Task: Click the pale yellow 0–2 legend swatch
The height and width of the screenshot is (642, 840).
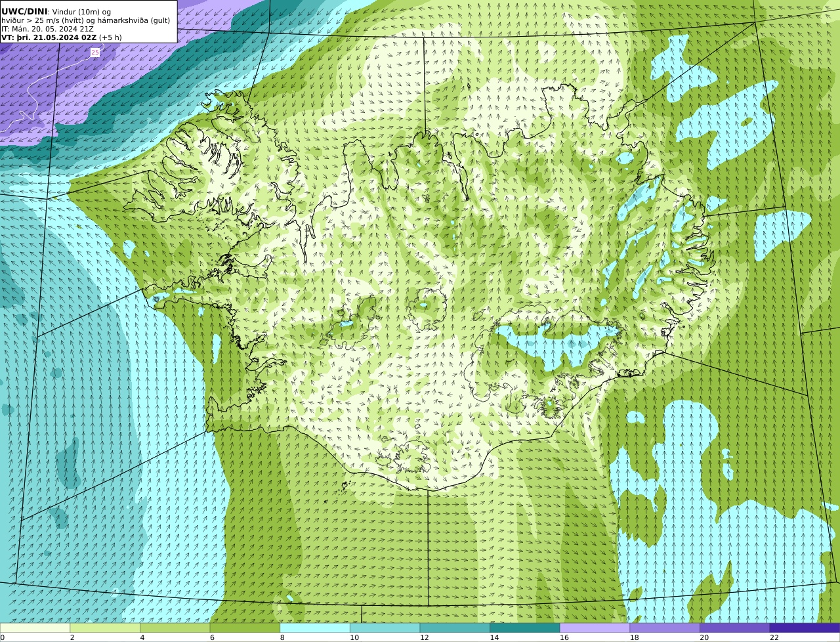Action: pyautogui.click(x=35, y=628)
